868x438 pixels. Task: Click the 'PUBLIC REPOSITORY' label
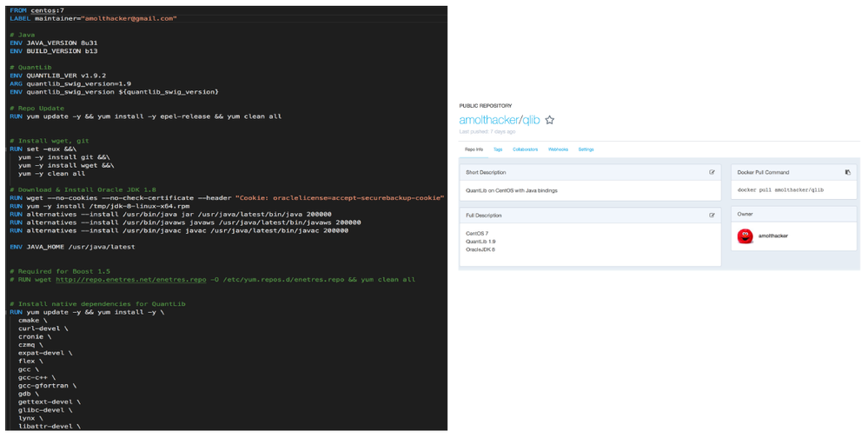486,106
